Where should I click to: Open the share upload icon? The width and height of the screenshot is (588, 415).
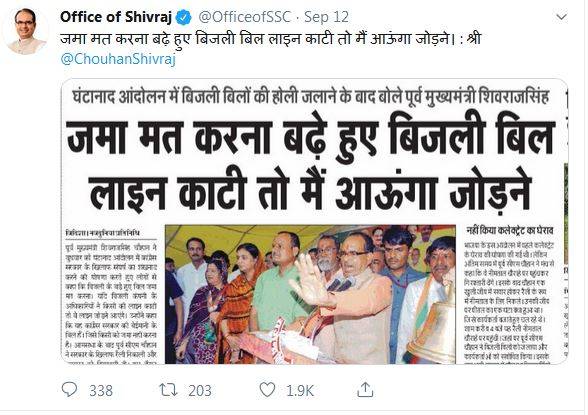click(x=365, y=390)
